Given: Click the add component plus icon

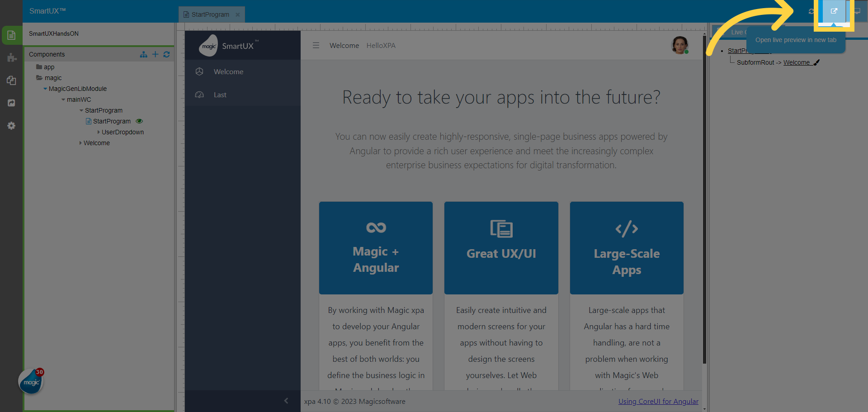Looking at the screenshot, I should point(155,54).
